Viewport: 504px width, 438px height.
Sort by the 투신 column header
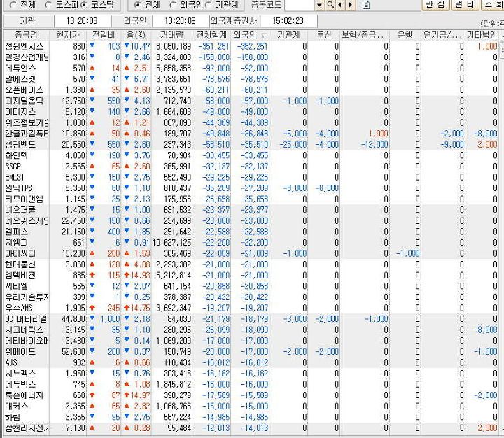(323, 35)
